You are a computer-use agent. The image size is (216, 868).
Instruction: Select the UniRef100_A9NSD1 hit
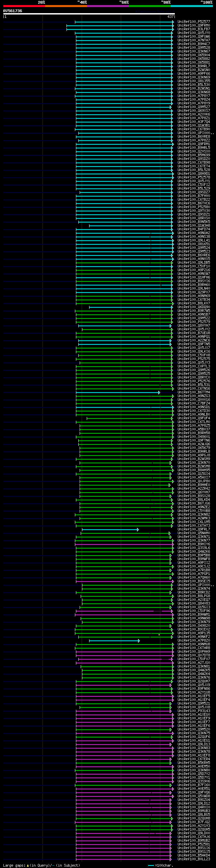[194, 407]
